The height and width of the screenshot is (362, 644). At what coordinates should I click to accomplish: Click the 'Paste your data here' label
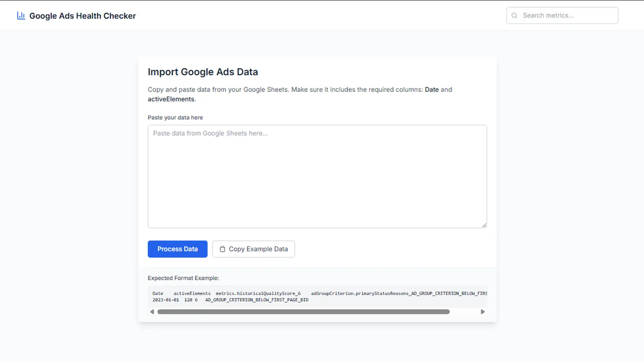[175, 118]
